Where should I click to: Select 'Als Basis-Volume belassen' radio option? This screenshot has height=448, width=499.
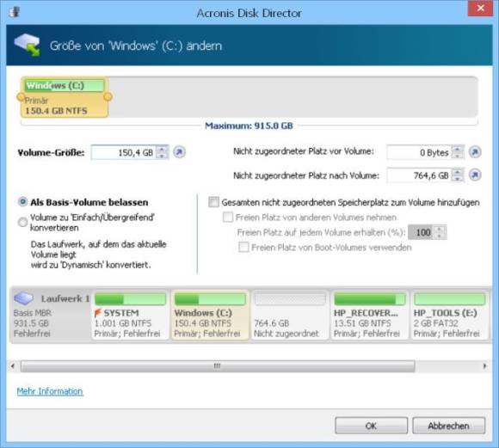click(x=22, y=202)
